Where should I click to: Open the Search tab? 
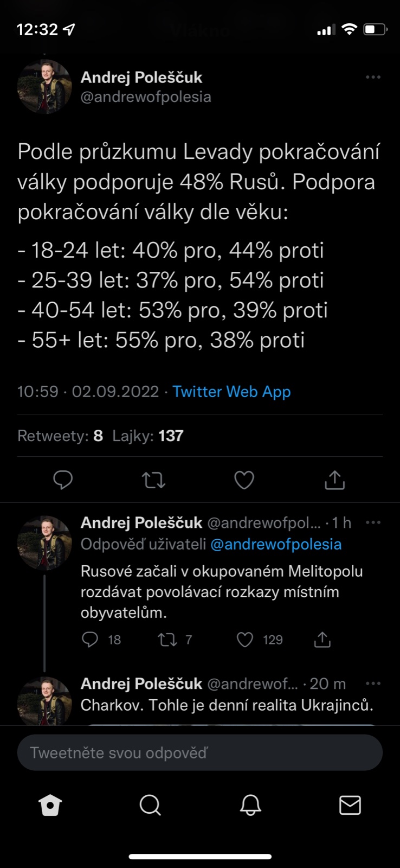[150, 806]
